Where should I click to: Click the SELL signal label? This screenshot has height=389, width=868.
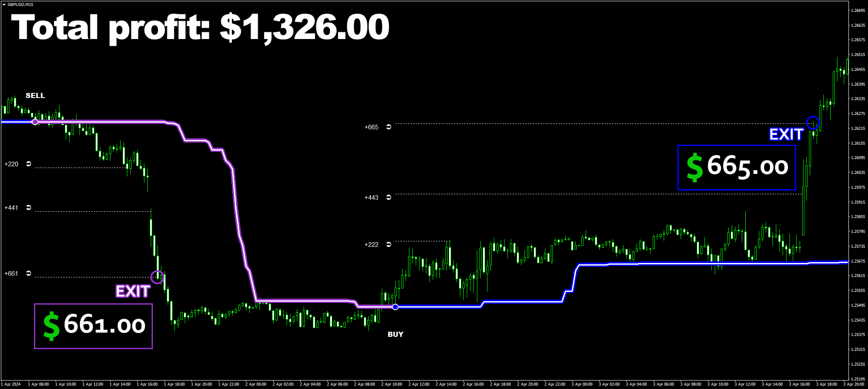point(35,95)
